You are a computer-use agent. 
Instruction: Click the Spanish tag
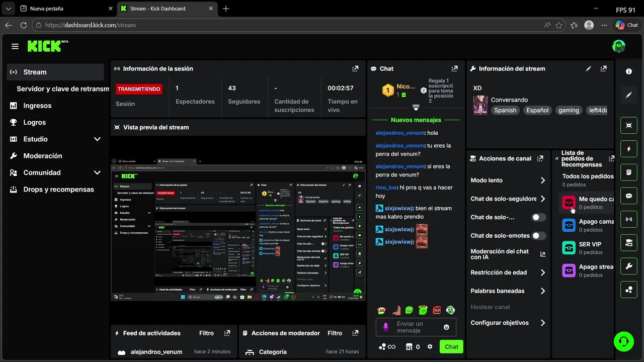click(505, 110)
